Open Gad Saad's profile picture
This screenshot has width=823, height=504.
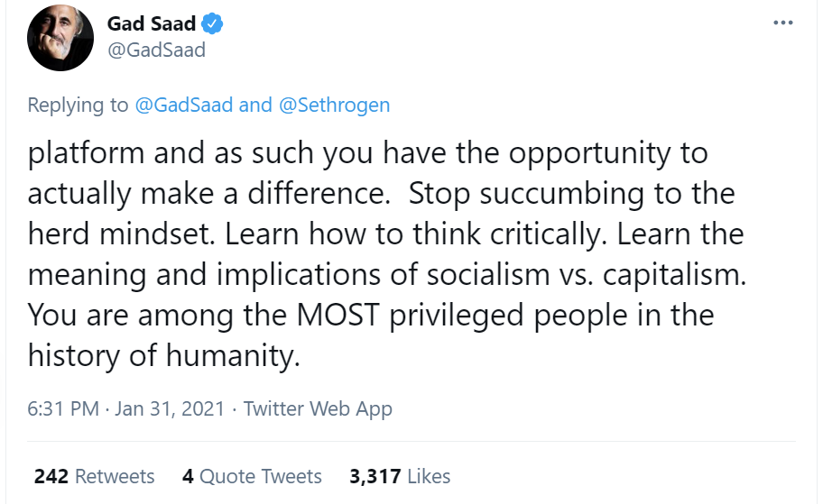coord(61,38)
